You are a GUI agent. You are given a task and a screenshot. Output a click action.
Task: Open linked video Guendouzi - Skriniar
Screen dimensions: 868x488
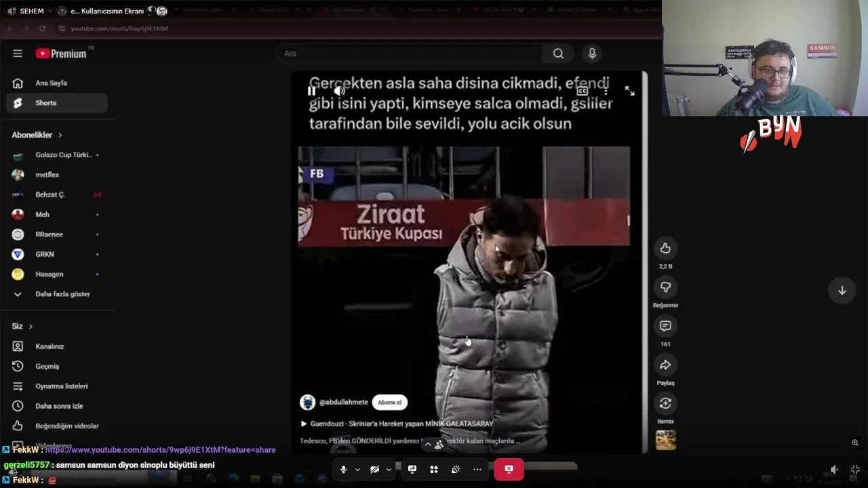pyautogui.click(x=397, y=424)
